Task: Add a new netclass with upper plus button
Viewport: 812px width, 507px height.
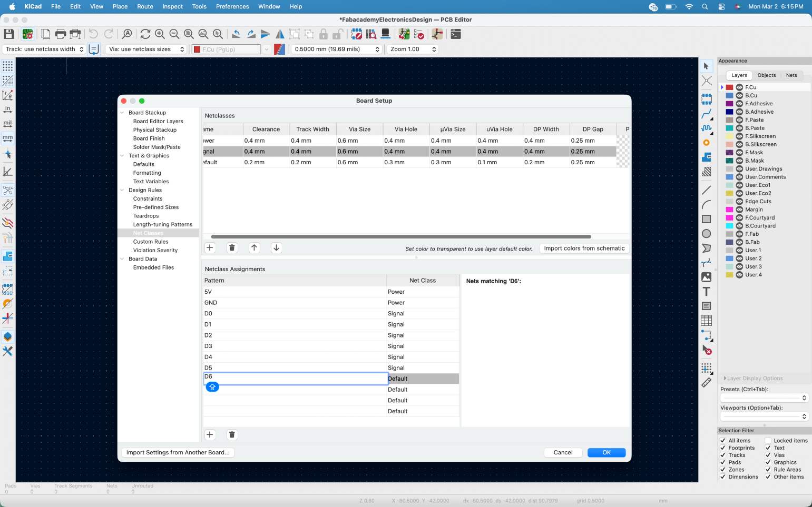Action: coord(210,248)
